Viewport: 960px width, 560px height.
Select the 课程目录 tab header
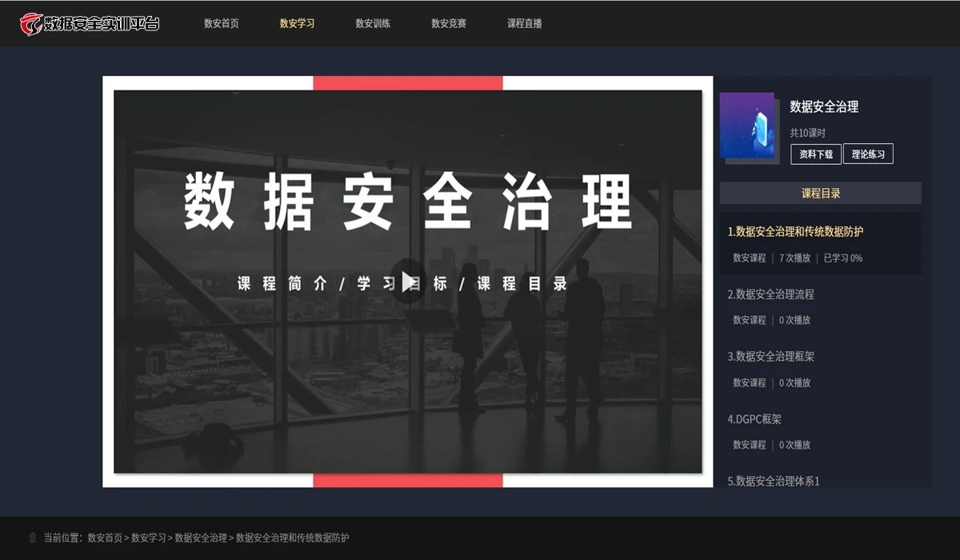(x=821, y=193)
